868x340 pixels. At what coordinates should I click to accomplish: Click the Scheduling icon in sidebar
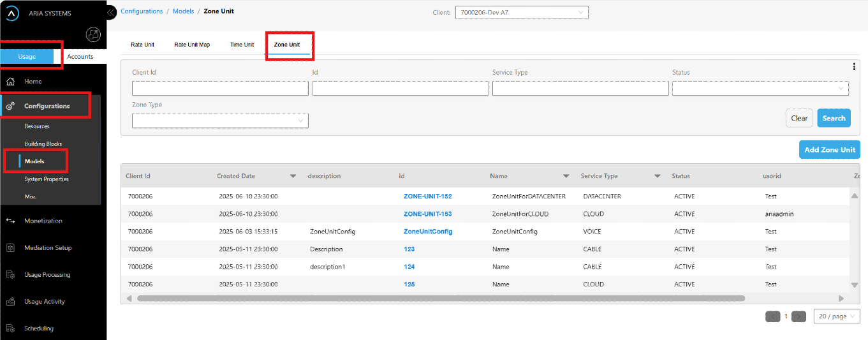coord(11,329)
